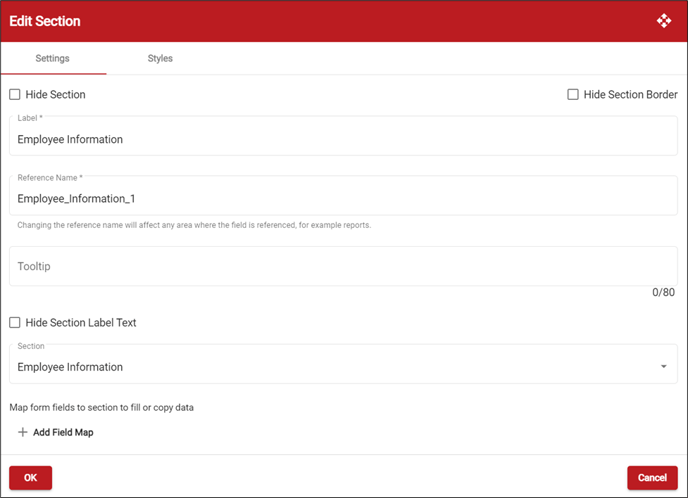The height and width of the screenshot is (498, 688).
Task: Check the Hide Section Label Text box
Action: (14, 322)
